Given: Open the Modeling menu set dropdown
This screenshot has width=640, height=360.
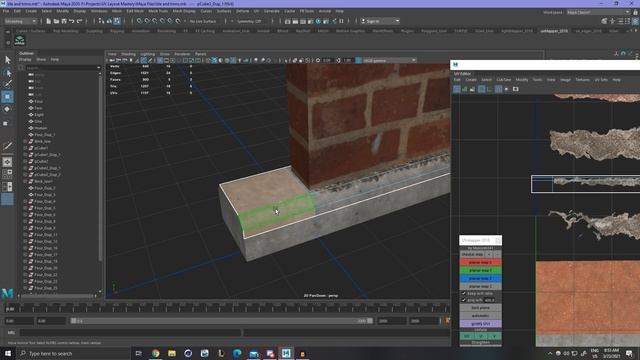Looking at the screenshot, I should 20,21.
